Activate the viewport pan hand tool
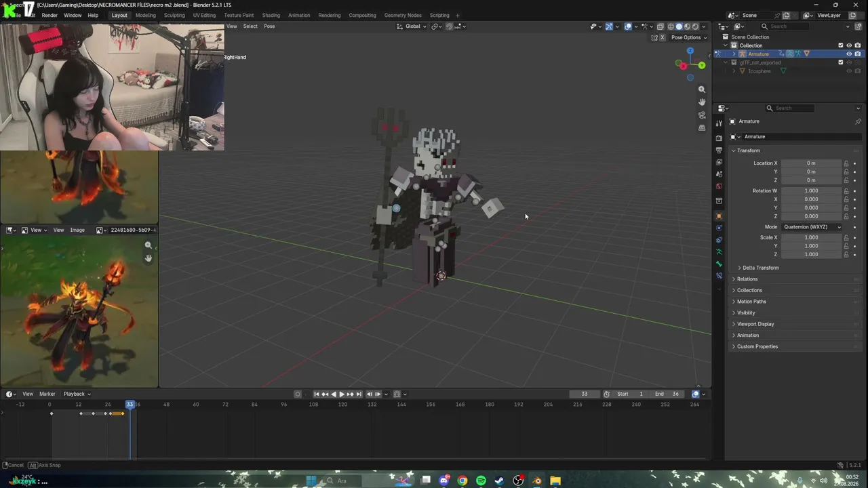 coord(702,102)
